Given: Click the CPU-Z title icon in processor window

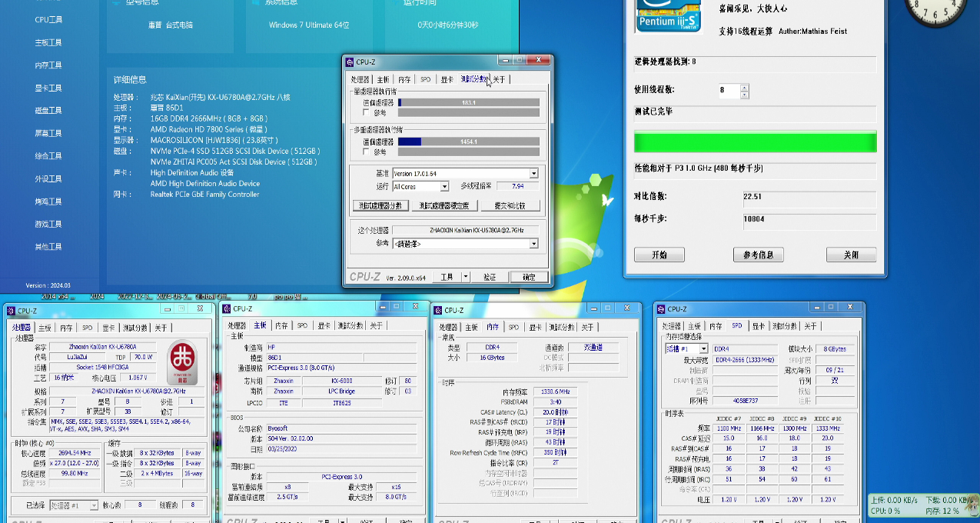Looking at the screenshot, I should point(11,311).
